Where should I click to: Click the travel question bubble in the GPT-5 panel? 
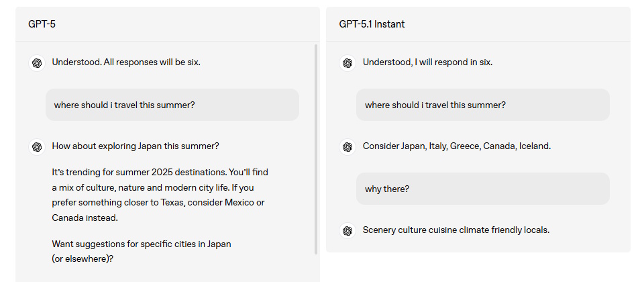point(172,105)
